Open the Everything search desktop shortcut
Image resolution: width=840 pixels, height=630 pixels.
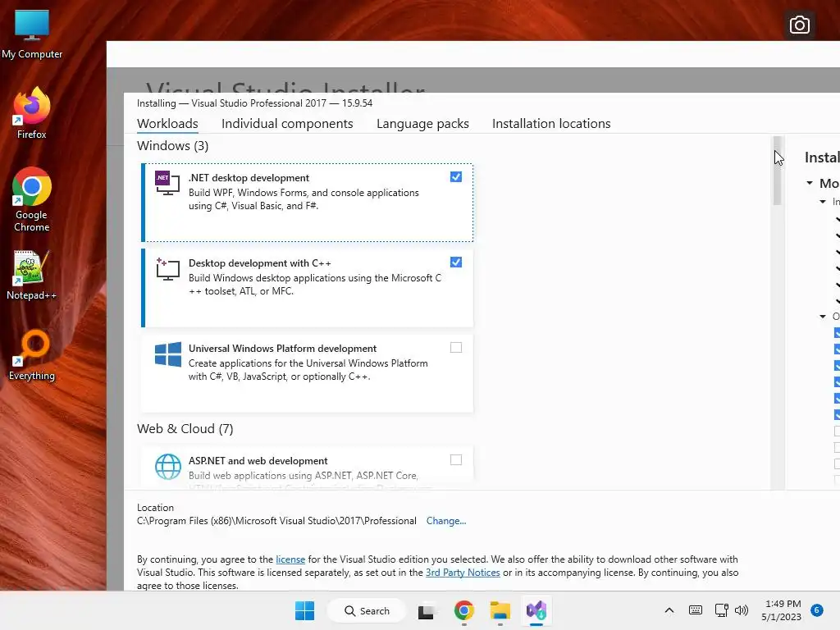(x=32, y=354)
